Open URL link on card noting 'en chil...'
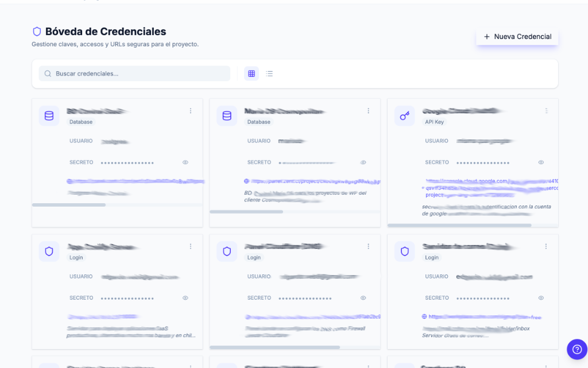 pos(103,317)
